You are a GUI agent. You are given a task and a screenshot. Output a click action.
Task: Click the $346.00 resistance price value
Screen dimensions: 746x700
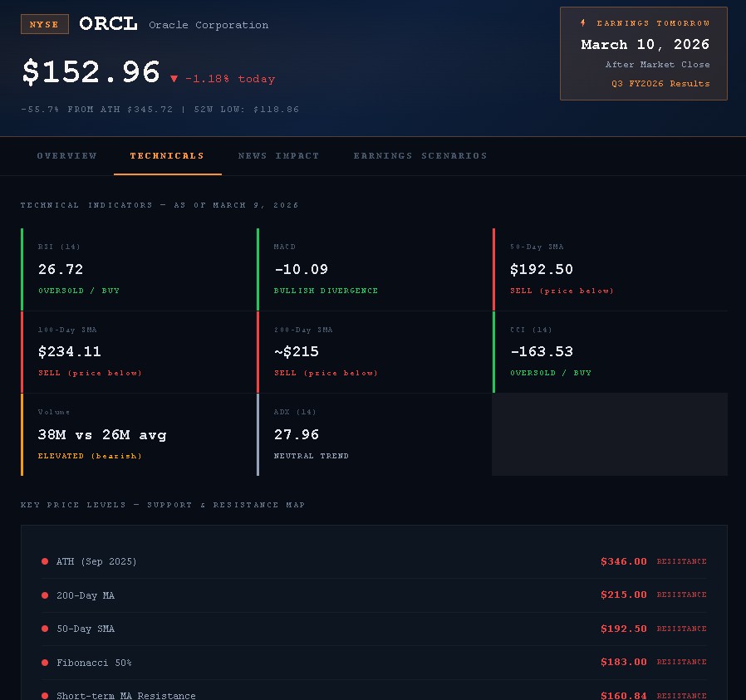[623, 561]
